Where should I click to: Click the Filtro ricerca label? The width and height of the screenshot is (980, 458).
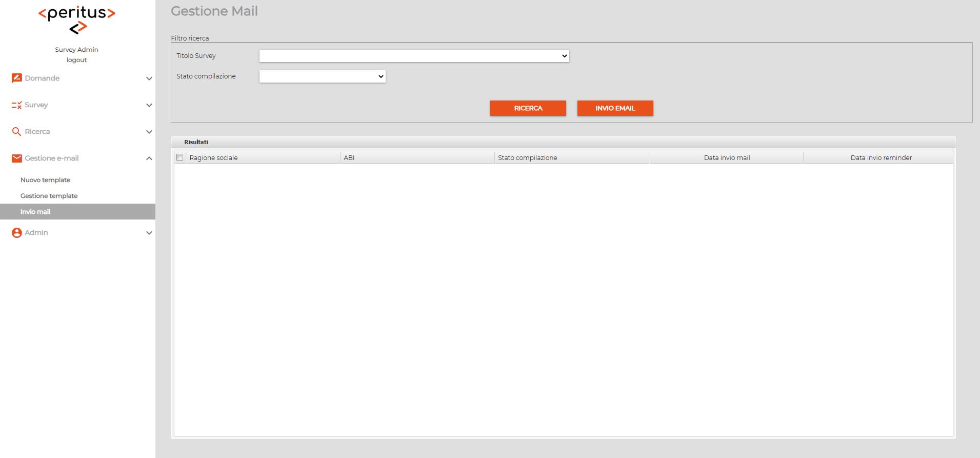[x=190, y=38]
